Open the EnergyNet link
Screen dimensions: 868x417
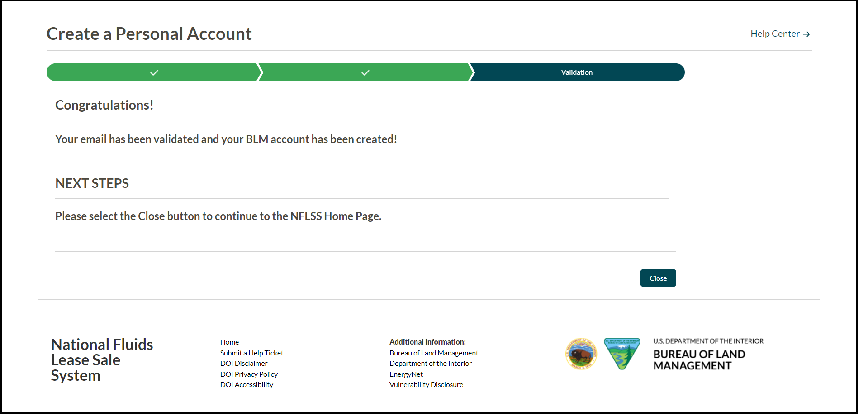(406, 374)
